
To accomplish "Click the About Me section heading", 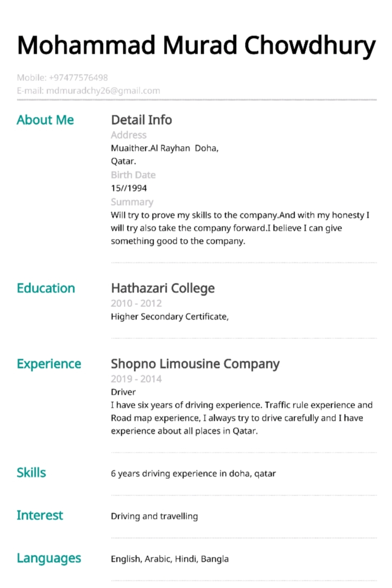I will [x=45, y=120].
